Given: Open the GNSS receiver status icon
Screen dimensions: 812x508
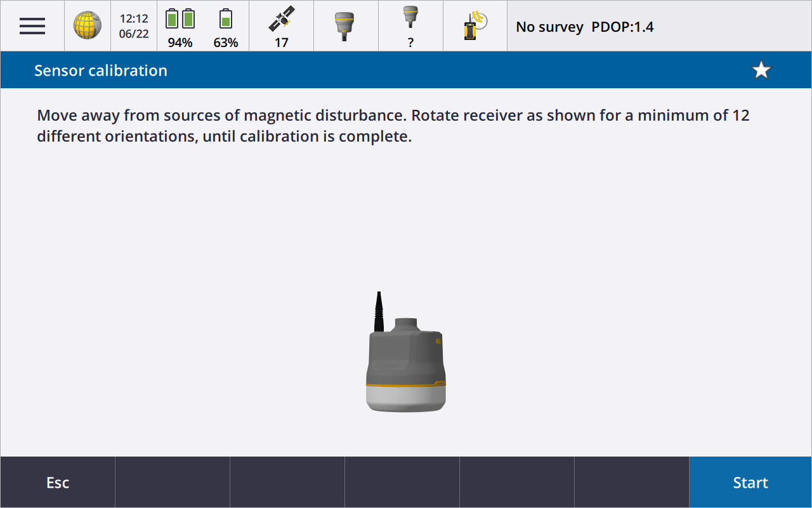Looking at the screenshot, I should coord(344,27).
